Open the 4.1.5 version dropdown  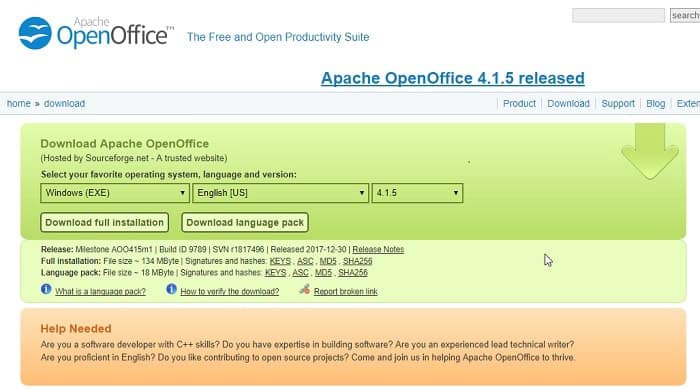(417, 193)
